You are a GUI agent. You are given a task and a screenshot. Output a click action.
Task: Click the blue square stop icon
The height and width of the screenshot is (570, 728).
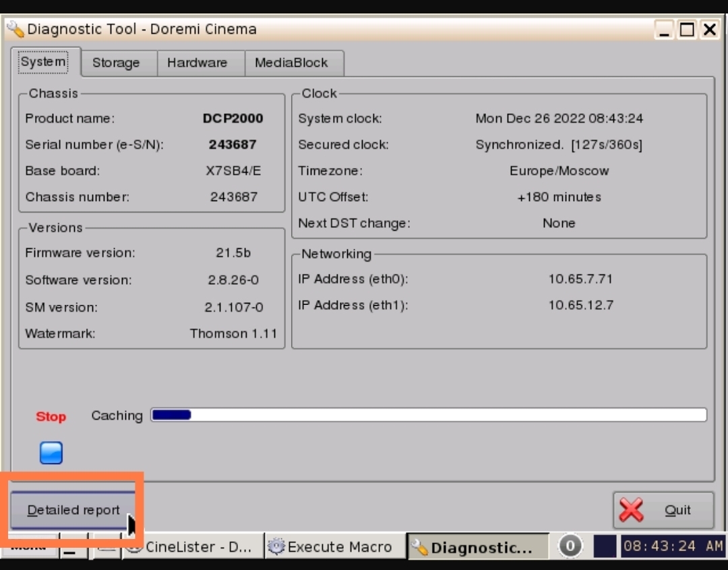coord(51,453)
